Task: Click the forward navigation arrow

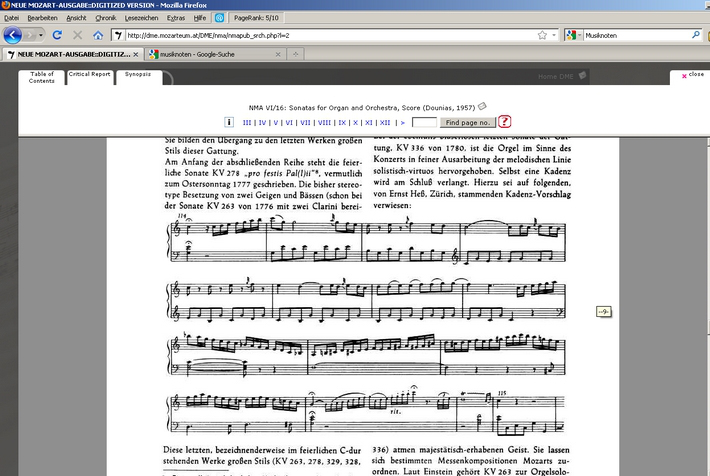Action: (30, 35)
